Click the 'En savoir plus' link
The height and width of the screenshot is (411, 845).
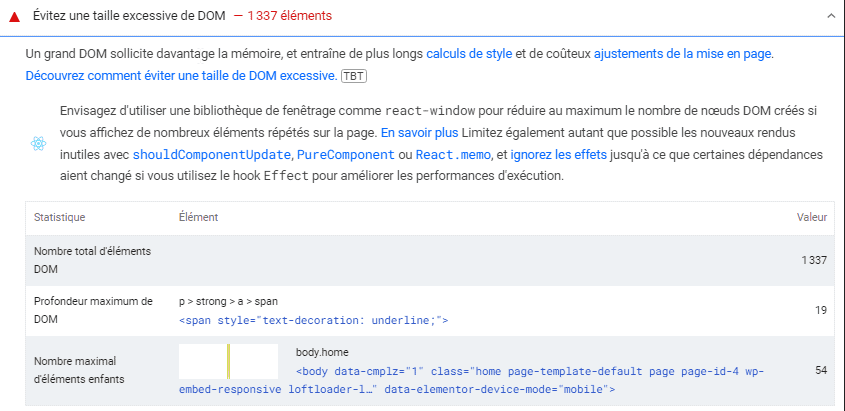click(419, 132)
